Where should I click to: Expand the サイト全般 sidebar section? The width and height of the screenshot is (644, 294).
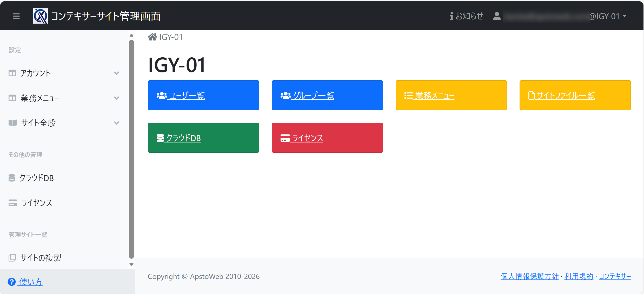coord(117,123)
